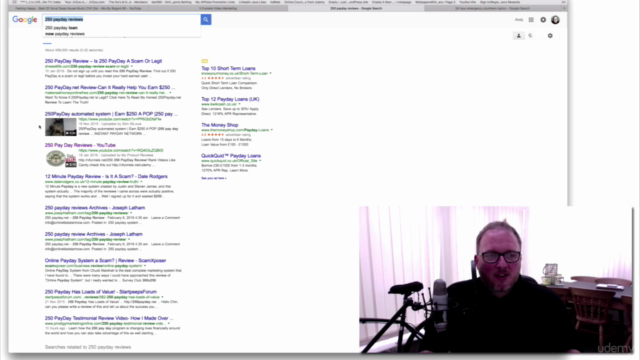640x360 pixels.
Task: Click 'Andy' account name in header
Action: tap(519, 20)
